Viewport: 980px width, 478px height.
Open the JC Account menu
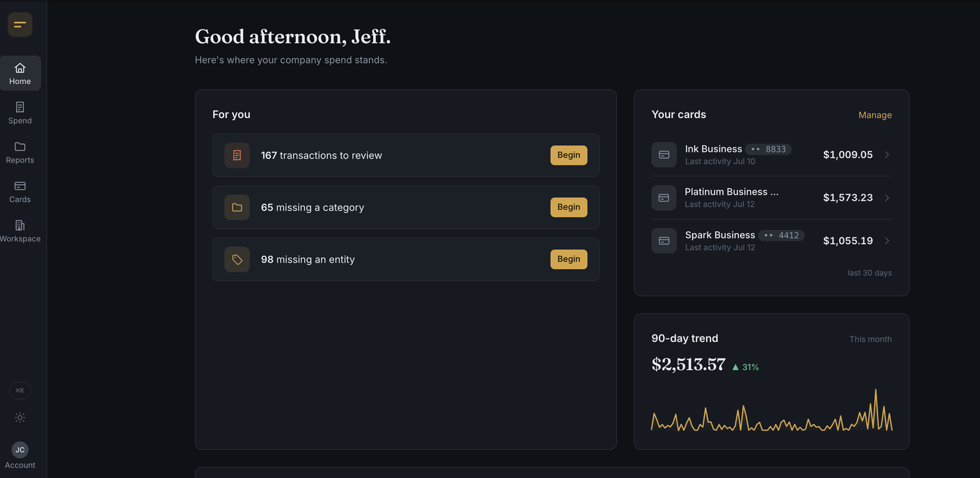coord(20,456)
